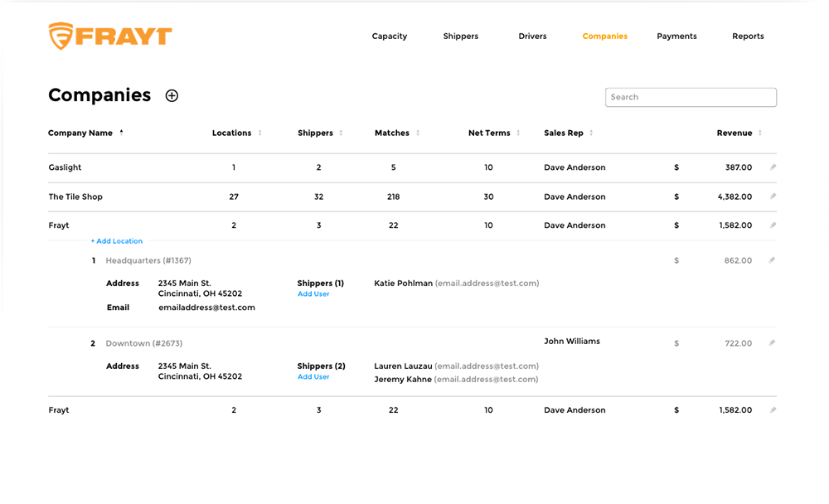
Task: Click the Companies page heading
Action: click(x=99, y=95)
